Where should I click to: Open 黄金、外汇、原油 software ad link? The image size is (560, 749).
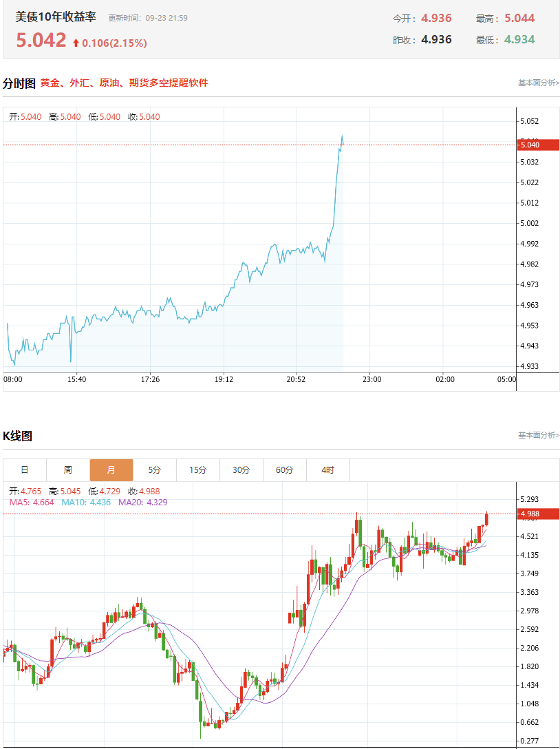point(124,83)
